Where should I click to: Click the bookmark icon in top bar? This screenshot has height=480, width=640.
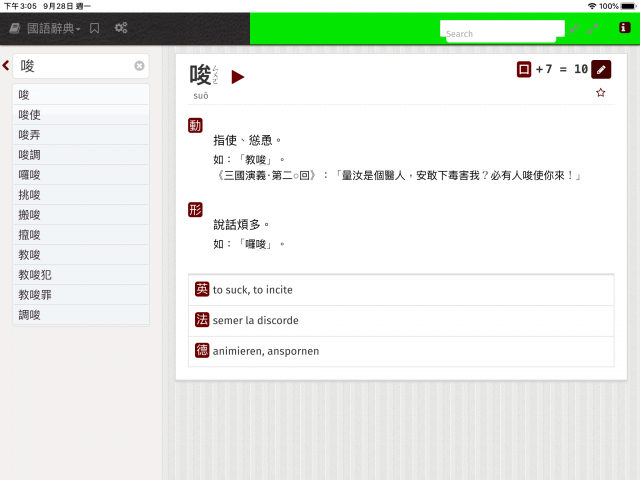point(94,28)
